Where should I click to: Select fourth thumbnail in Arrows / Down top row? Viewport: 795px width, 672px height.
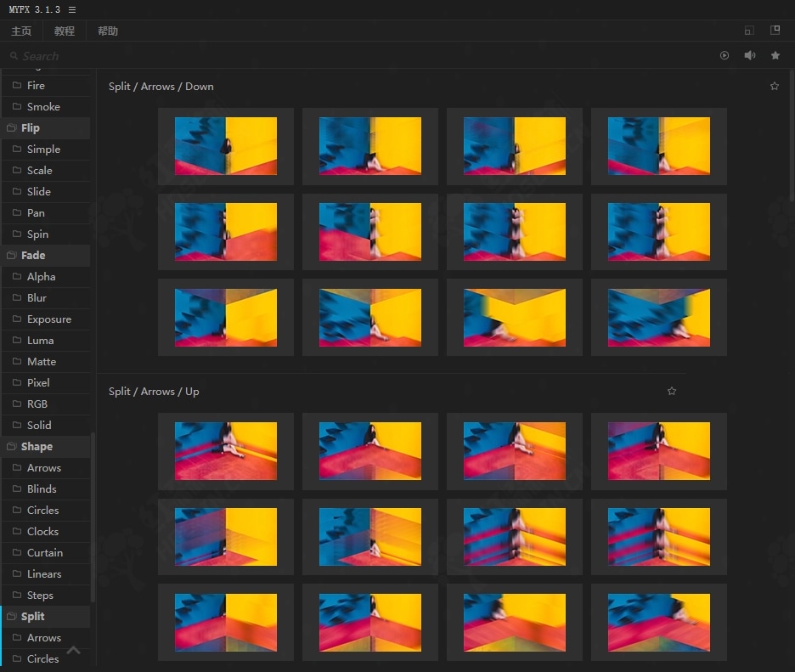[x=658, y=146]
